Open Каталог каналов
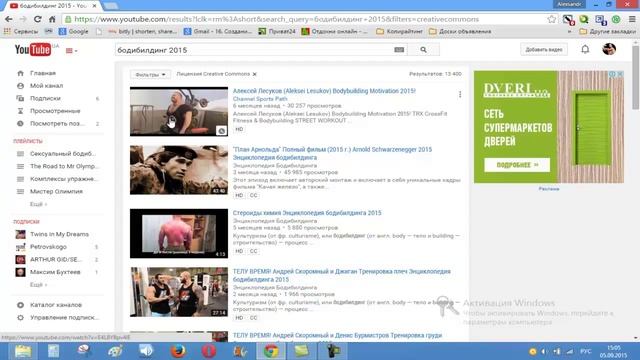Viewport: 640px width, 360px height. click(x=57, y=305)
